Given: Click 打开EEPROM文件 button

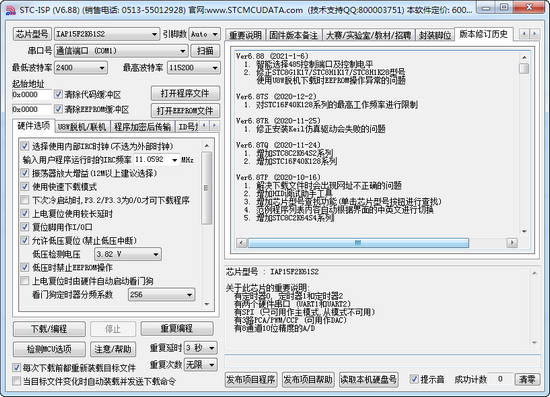Looking at the screenshot, I should click(x=185, y=111).
